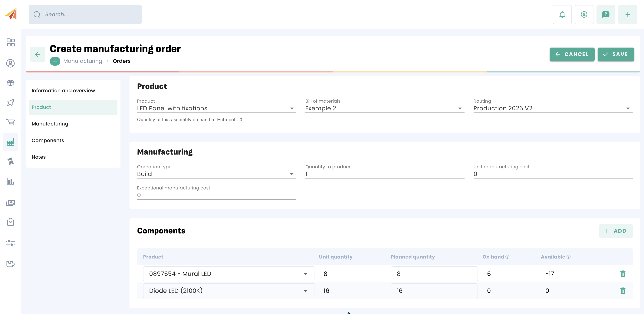The width and height of the screenshot is (644, 314).
Task: Click the SAVE button
Action: coord(616,54)
